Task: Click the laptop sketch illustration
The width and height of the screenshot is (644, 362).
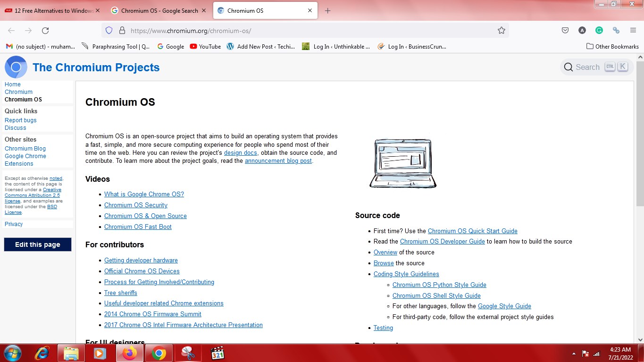Action: (x=403, y=163)
